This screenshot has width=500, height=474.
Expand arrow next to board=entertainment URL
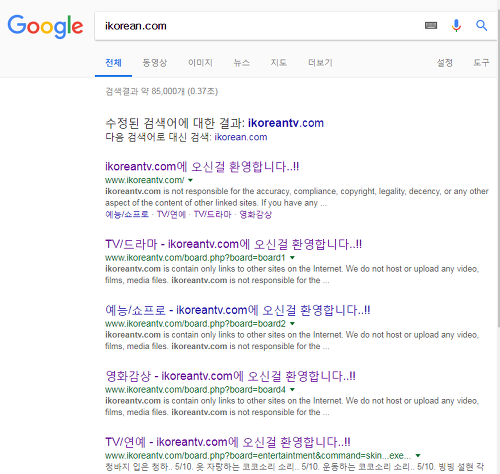click(418, 456)
